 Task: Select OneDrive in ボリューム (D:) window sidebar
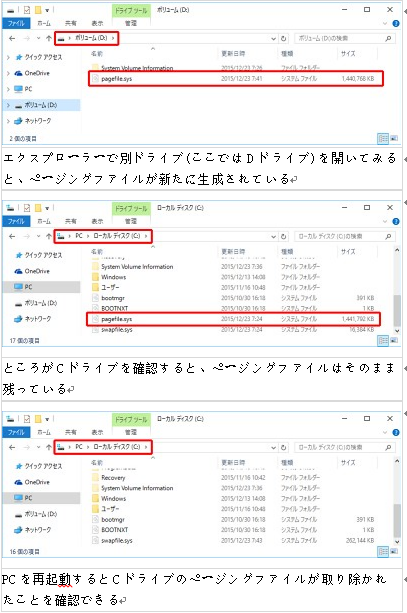37,73
